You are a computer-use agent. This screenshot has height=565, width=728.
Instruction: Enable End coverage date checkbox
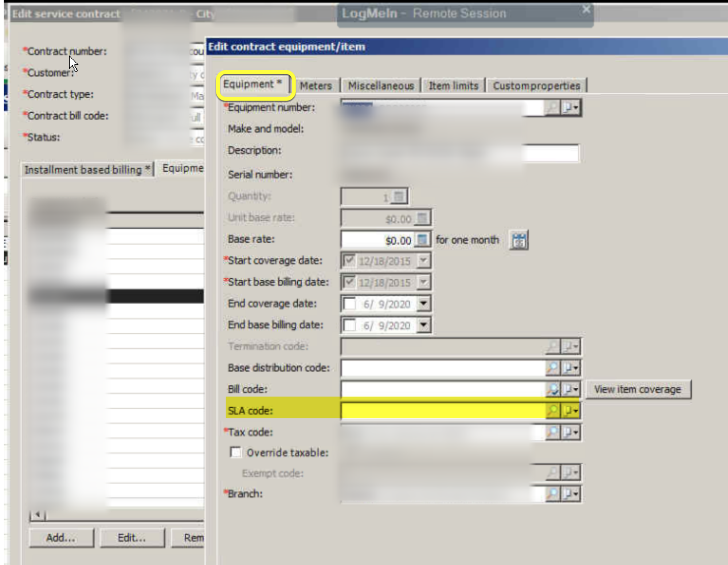349,303
